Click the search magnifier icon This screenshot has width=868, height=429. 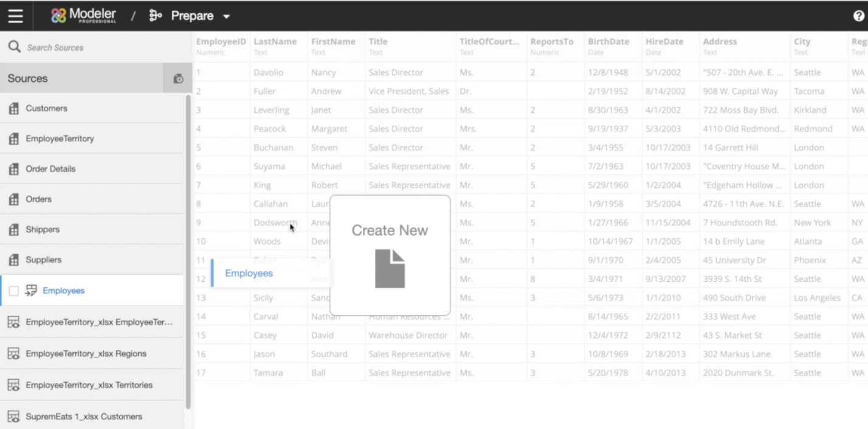14,47
